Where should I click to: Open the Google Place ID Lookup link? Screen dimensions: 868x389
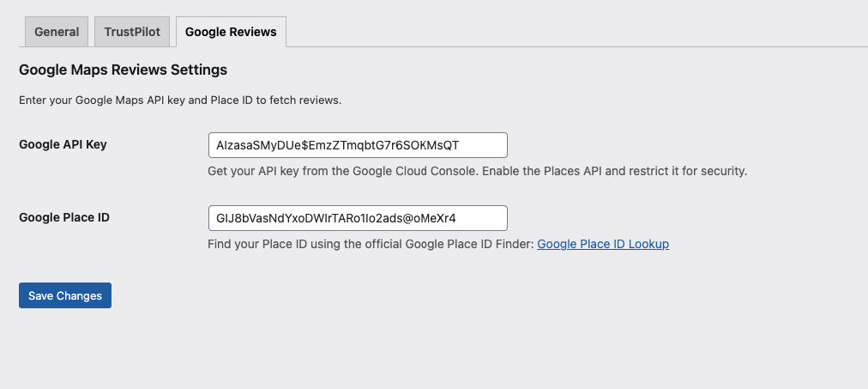[603, 244]
